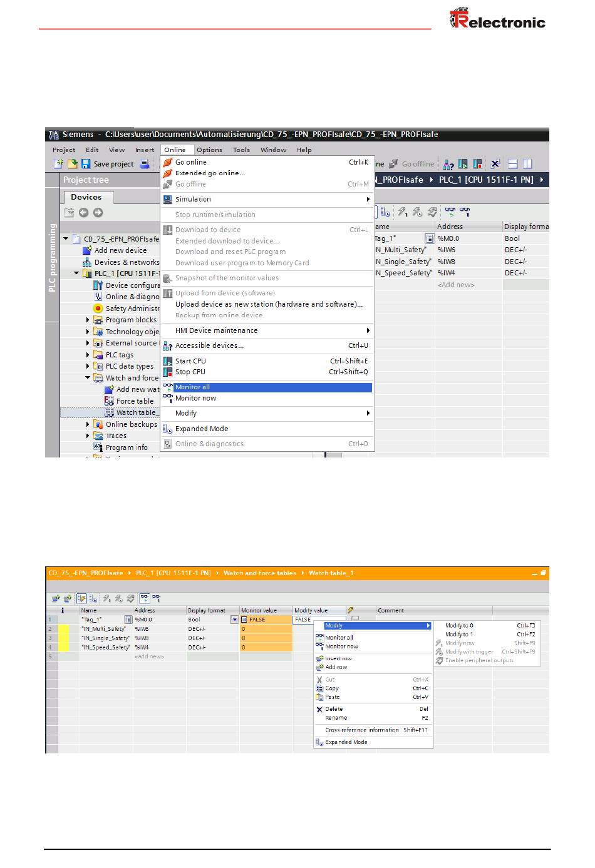Select Monitor all in the Online menu
The width and height of the screenshot is (595, 868).
(267, 387)
